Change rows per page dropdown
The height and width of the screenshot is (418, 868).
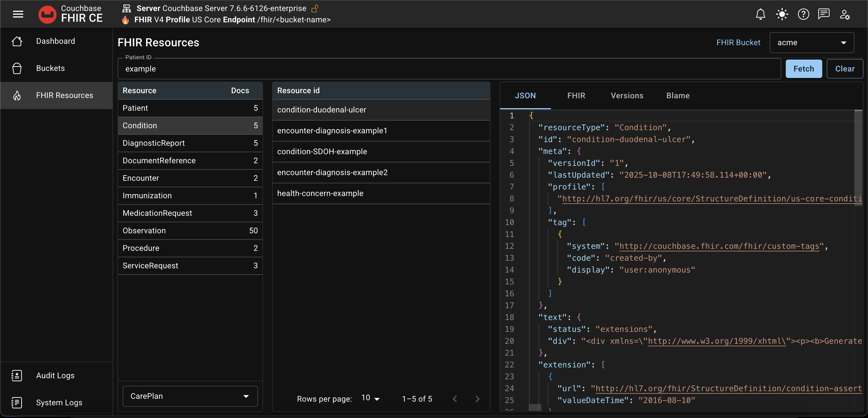coord(370,398)
